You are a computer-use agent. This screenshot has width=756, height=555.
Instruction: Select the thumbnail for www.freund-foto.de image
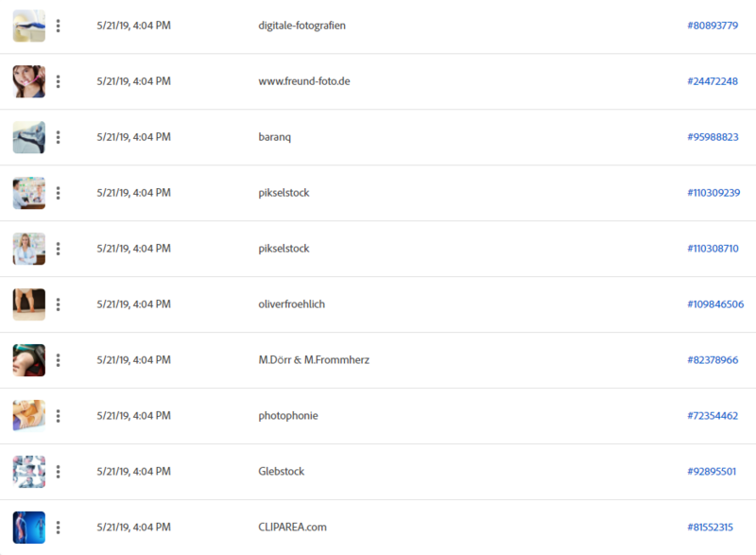(29, 81)
